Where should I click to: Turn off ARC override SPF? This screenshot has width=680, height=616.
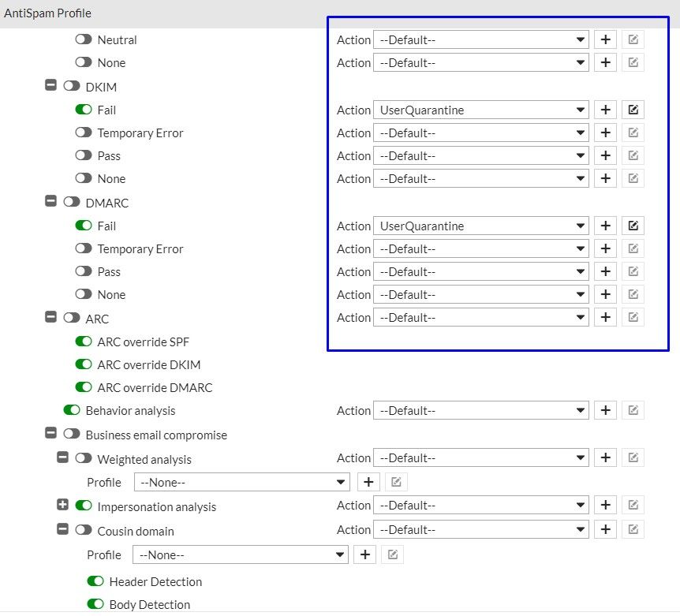tap(84, 342)
